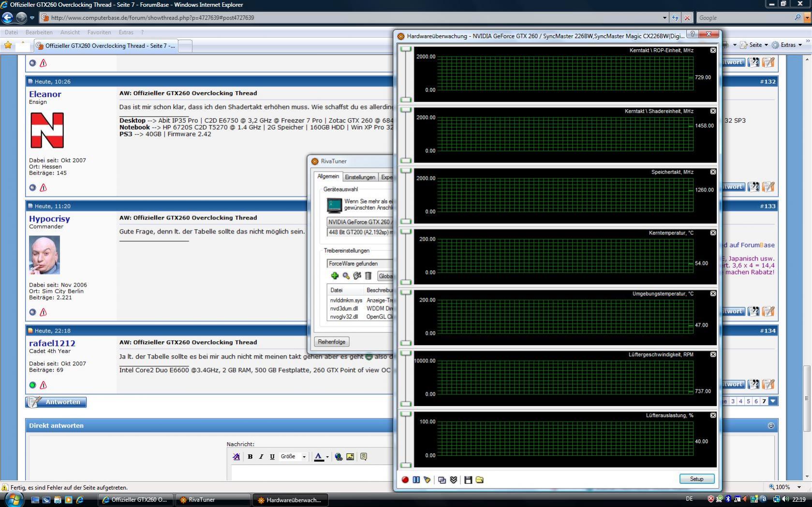This screenshot has width=812, height=507.
Task: Click the green plus icon in RivaTuner driver settings
Action: (x=335, y=275)
